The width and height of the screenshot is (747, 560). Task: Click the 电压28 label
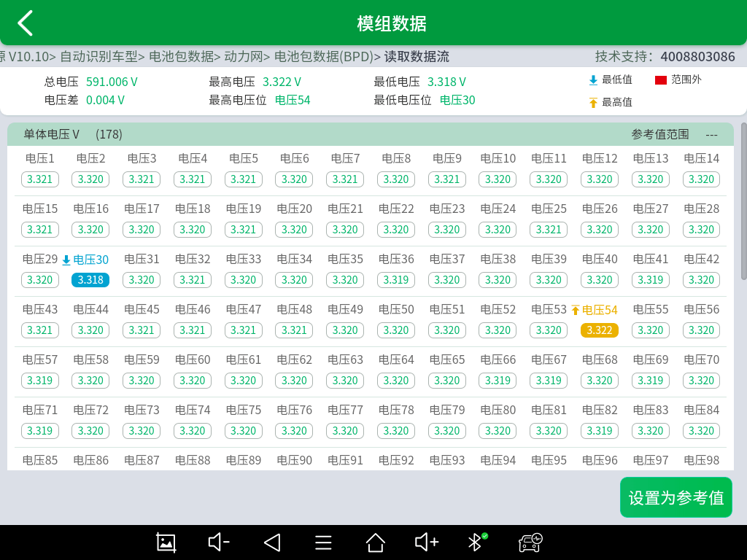tap(701, 209)
